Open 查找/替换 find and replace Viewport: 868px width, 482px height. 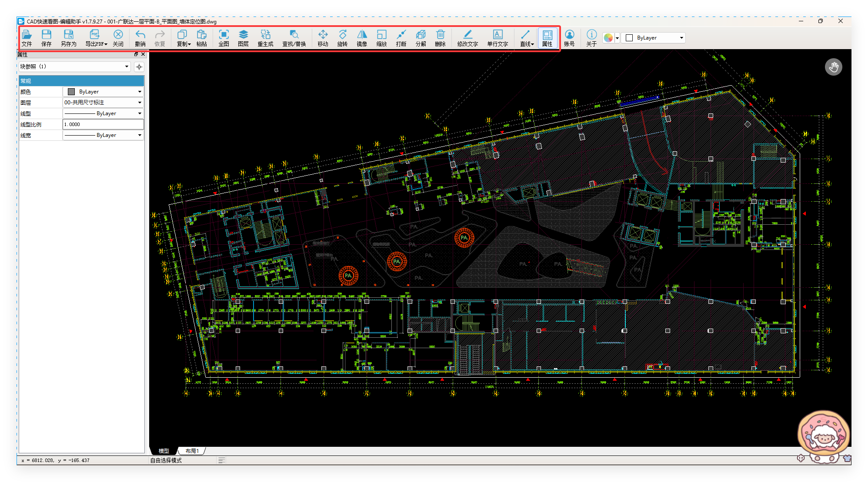pyautogui.click(x=294, y=38)
